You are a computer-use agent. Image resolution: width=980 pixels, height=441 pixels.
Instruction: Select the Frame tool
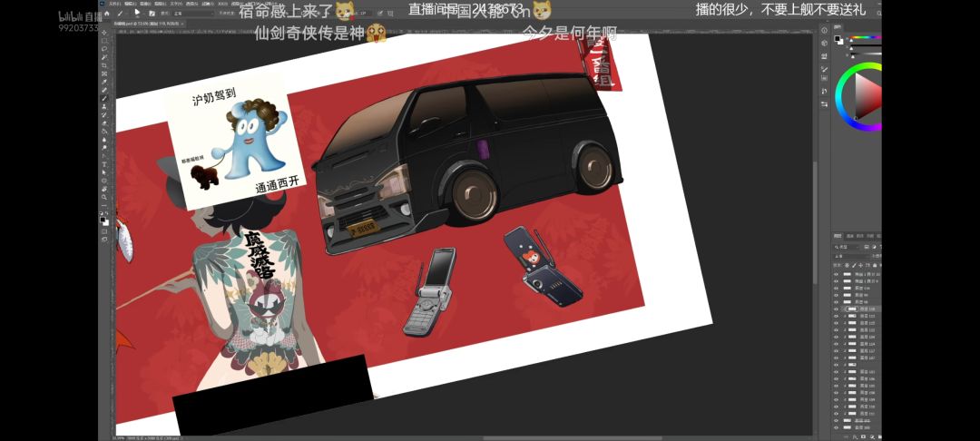103,73
